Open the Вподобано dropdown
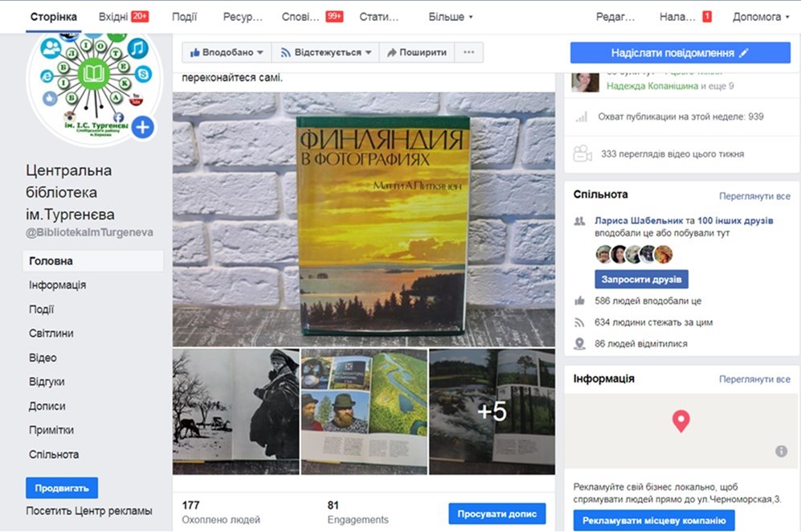This screenshot has height=532, width=801. (x=227, y=52)
